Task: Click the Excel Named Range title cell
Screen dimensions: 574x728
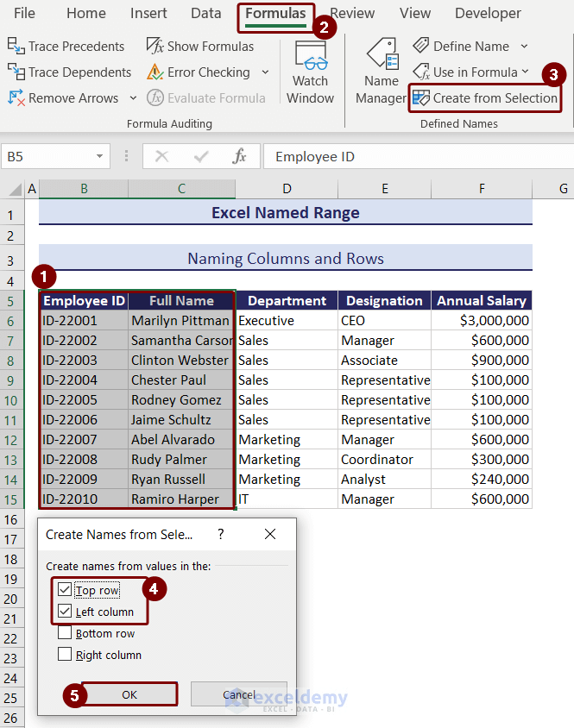Action: [286, 213]
